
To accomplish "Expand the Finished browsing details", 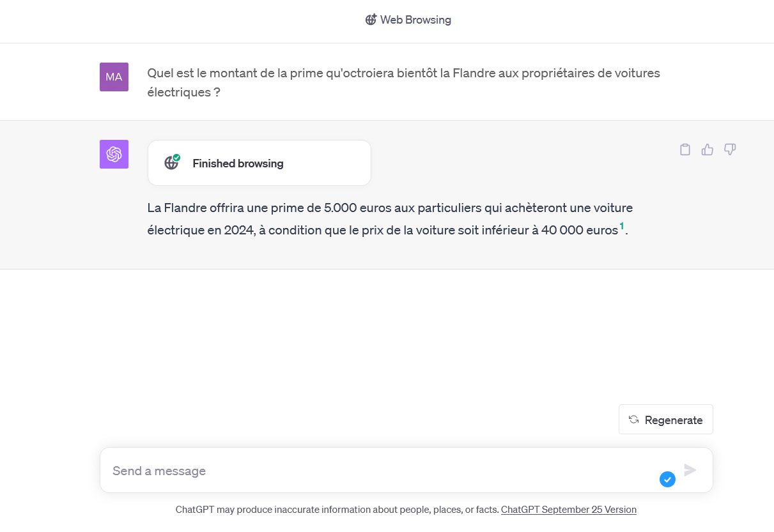I will pyautogui.click(x=259, y=163).
